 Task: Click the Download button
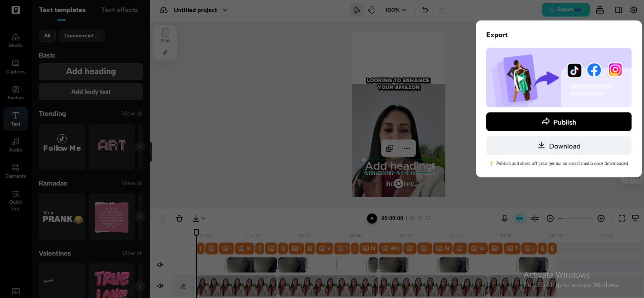click(558, 146)
